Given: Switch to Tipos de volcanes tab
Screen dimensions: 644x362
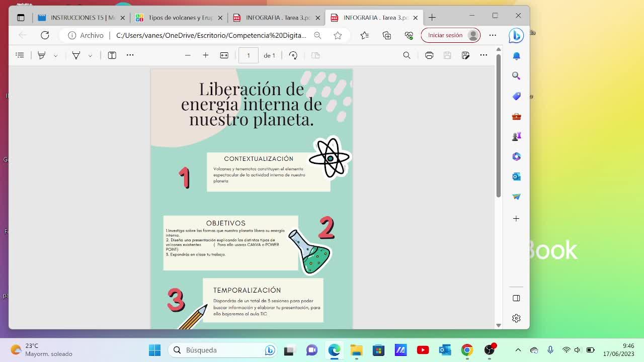Looking at the screenshot, I should pos(179,18).
